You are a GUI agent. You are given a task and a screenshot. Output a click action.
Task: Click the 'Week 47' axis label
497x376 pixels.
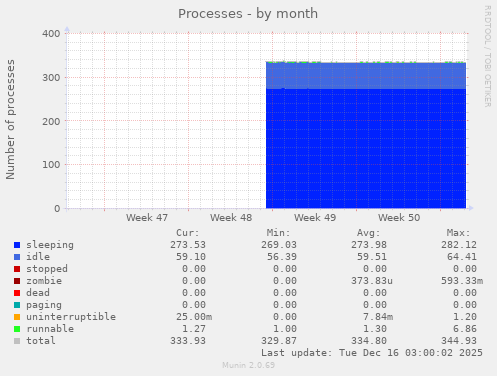click(x=147, y=218)
